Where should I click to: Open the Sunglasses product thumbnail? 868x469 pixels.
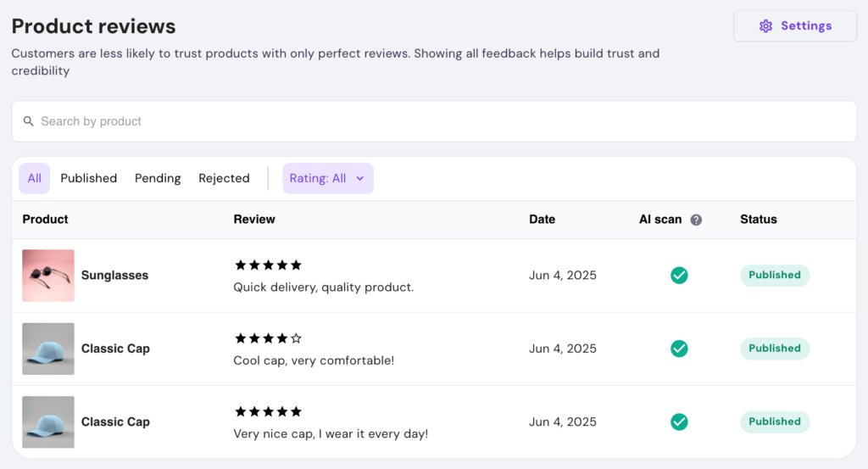point(48,276)
